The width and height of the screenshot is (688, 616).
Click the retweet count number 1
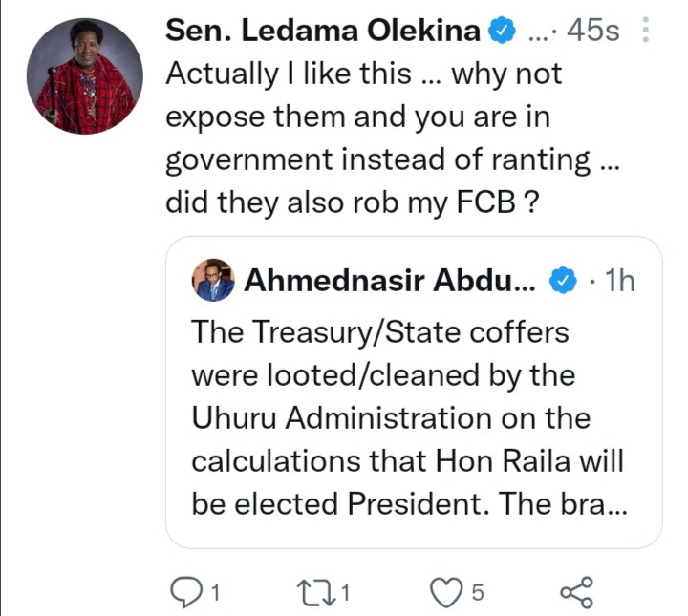[x=346, y=593]
